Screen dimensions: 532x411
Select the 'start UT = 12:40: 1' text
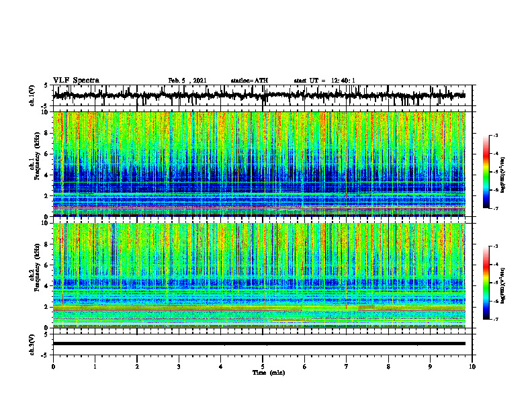[x=324, y=81]
